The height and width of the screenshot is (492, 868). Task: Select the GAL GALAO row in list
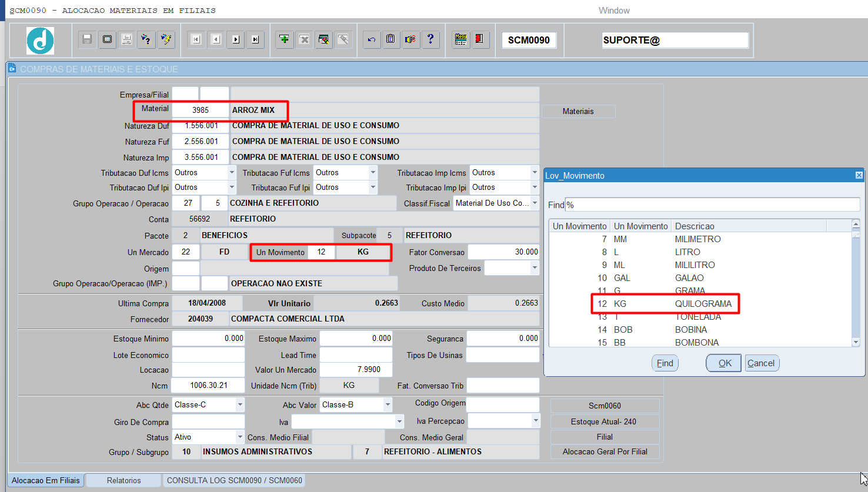(x=700, y=278)
